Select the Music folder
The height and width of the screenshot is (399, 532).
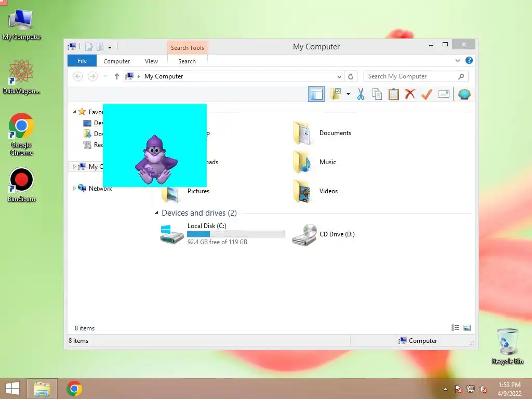(x=315, y=162)
